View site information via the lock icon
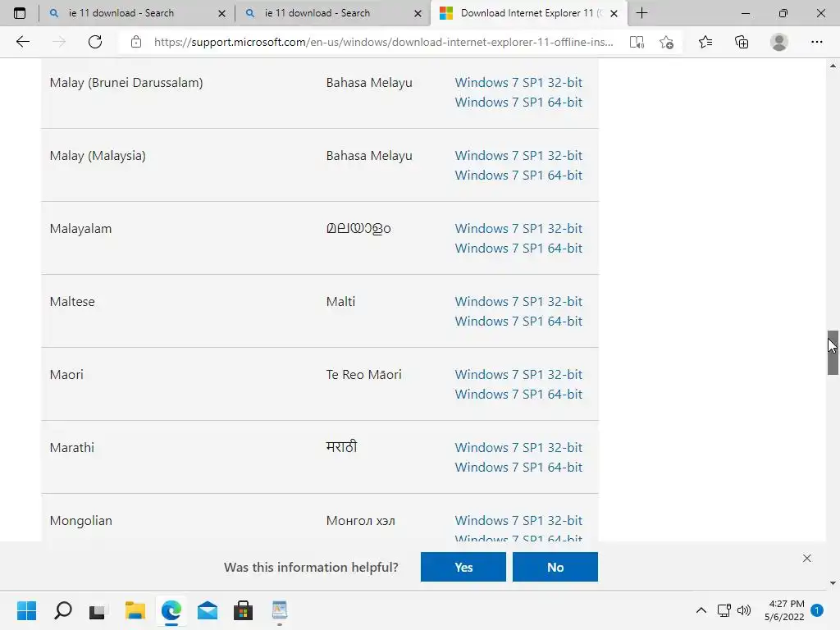 pos(136,42)
